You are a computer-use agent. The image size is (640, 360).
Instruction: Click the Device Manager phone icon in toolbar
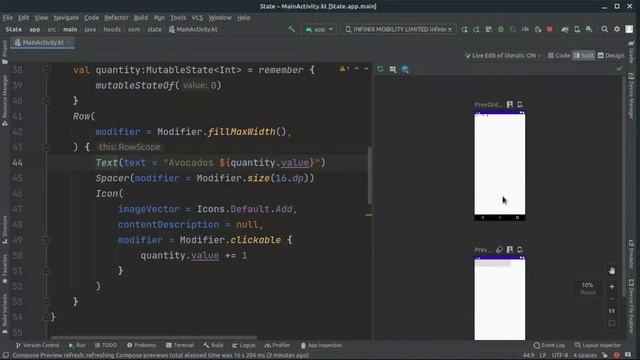click(577, 29)
